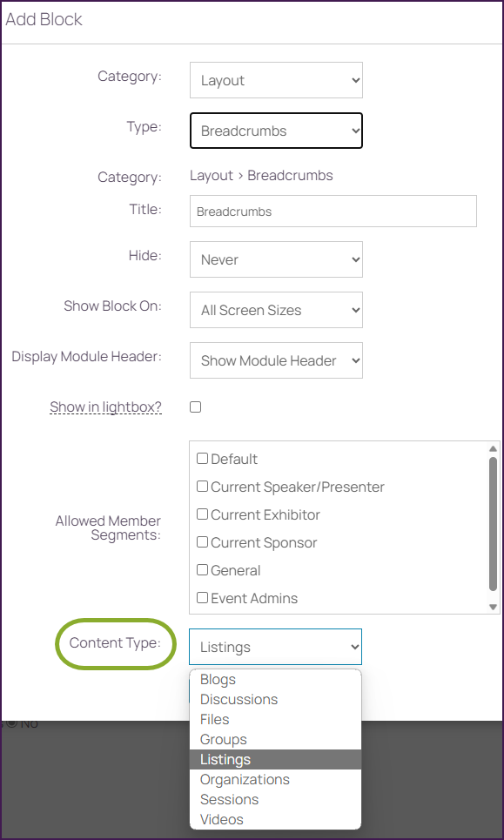Open the Display Module Header dropdown

coord(276,360)
